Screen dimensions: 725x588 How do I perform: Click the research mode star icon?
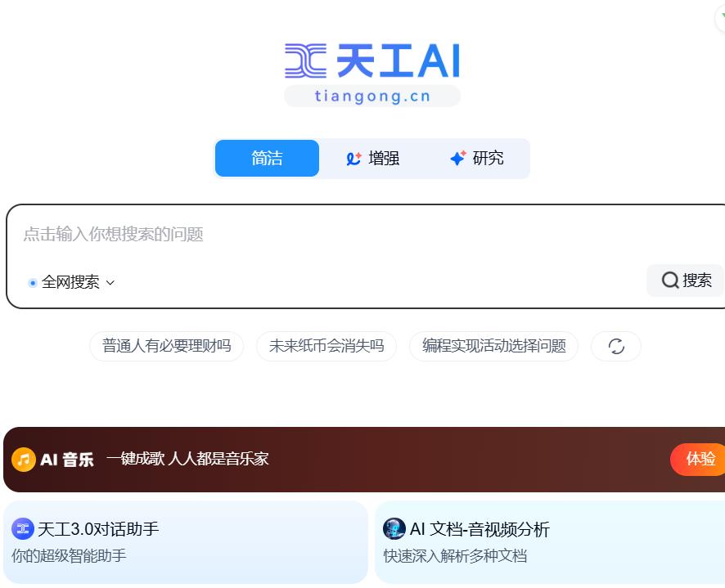(457, 159)
